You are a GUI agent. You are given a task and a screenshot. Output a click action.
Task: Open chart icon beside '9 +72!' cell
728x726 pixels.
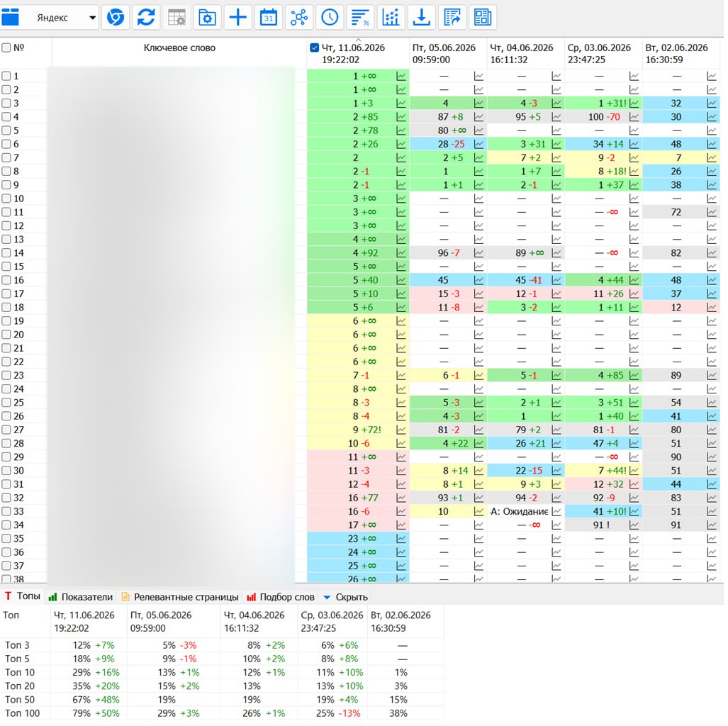tap(401, 430)
